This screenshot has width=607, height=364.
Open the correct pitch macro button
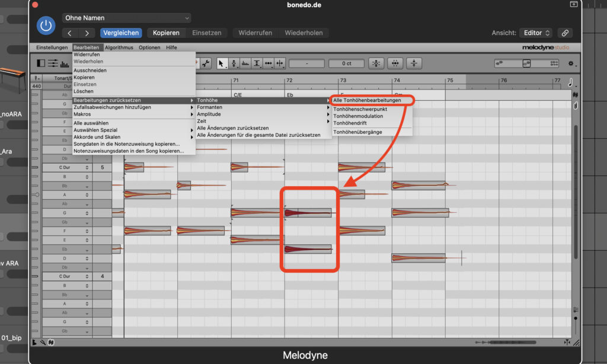(x=376, y=63)
